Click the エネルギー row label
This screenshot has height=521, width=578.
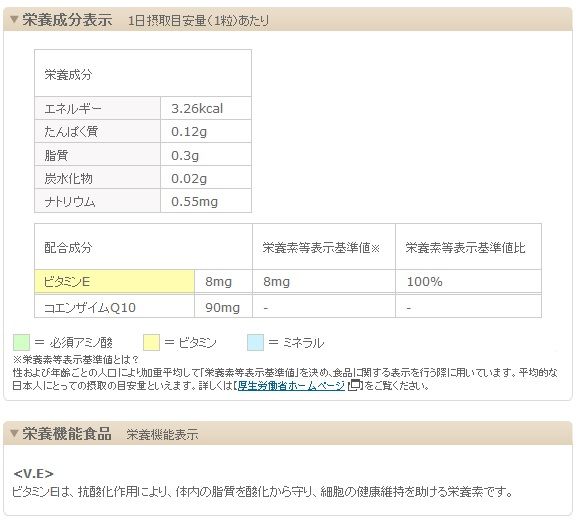(73, 109)
